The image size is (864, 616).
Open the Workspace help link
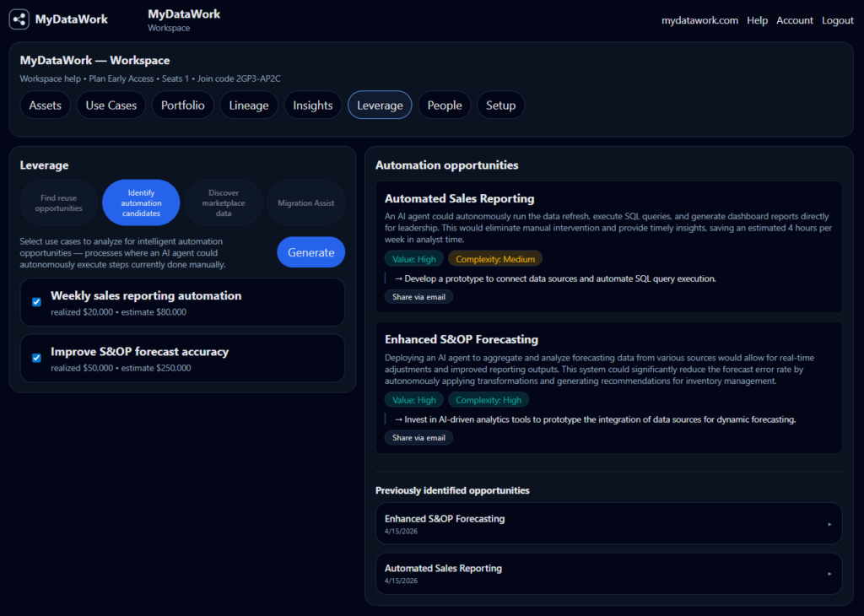[46, 78]
